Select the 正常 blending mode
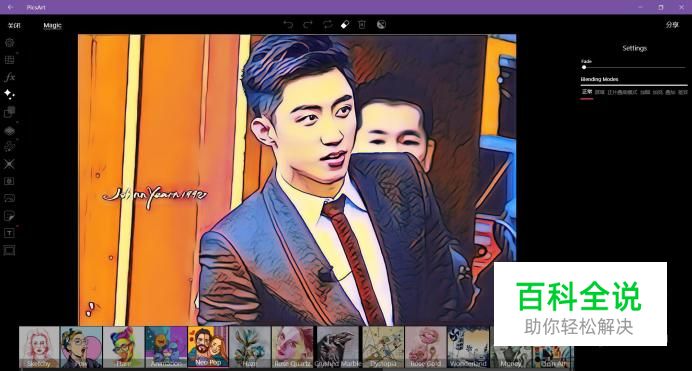 point(587,92)
